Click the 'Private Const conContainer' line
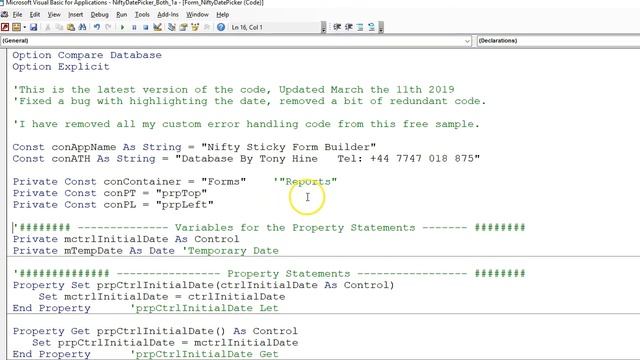 click(x=175, y=182)
